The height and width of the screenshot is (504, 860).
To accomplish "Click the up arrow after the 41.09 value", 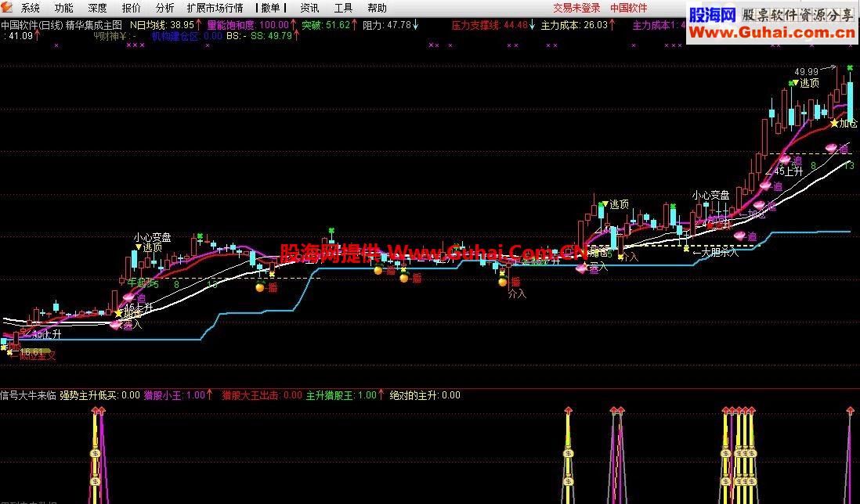I will pyautogui.click(x=38, y=36).
